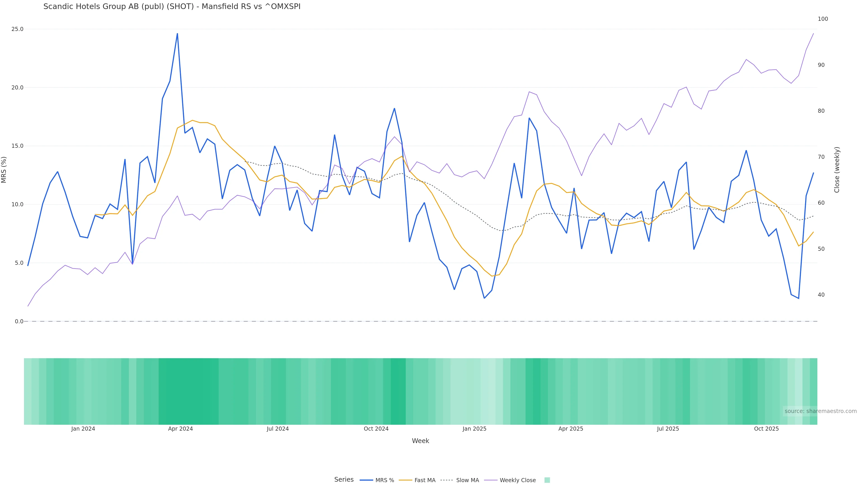The height and width of the screenshot is (488, 868).
Task: Click the orange Fast MA legend line
Action: click(405, 480)
